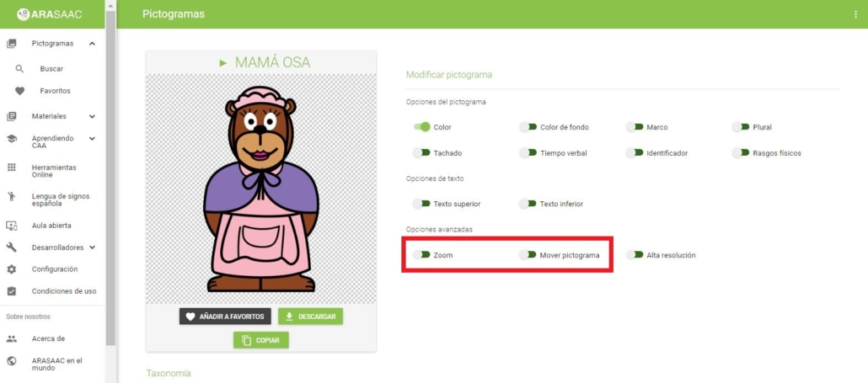Open the three-dot menu in header

[x=856, y=14]
